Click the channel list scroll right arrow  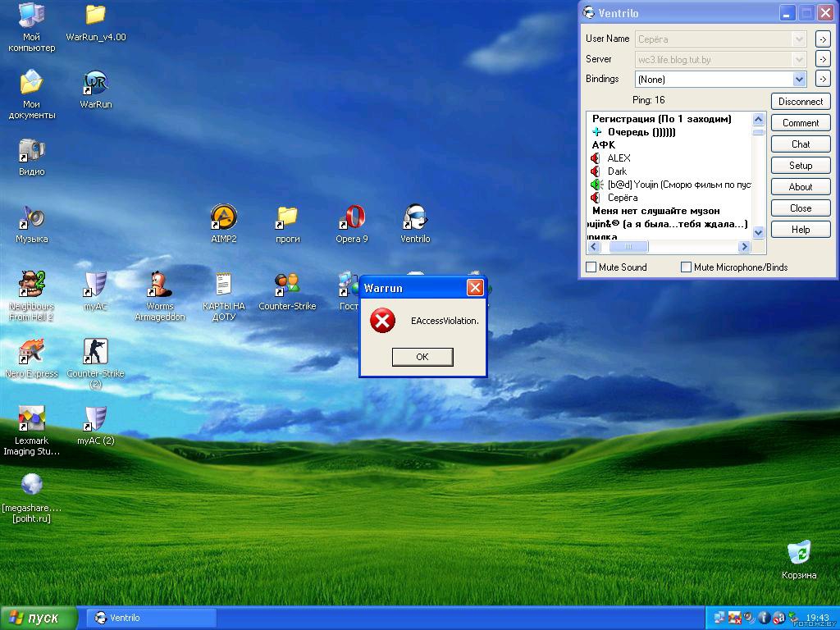coord(743,246)
